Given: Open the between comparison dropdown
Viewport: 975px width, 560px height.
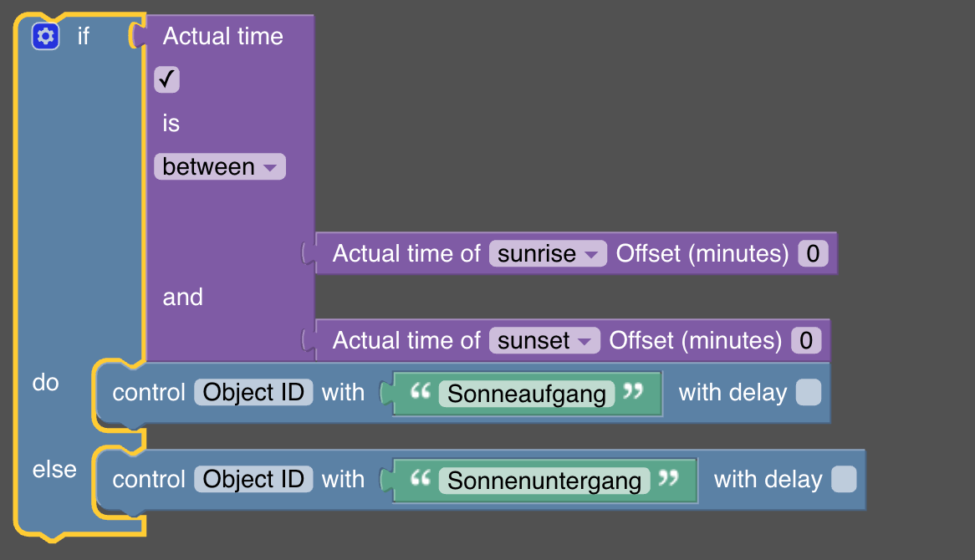Looking at the screenshot, I should point(219,166).
